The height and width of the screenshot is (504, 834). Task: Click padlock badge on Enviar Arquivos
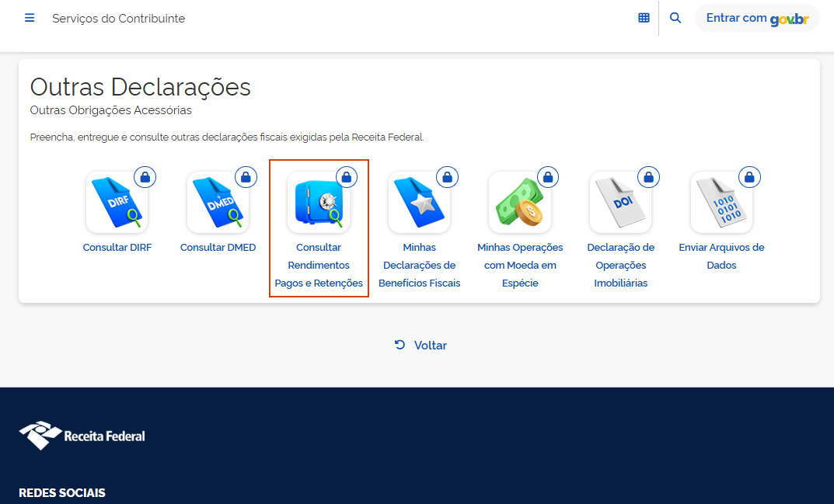tap(749, 177)
